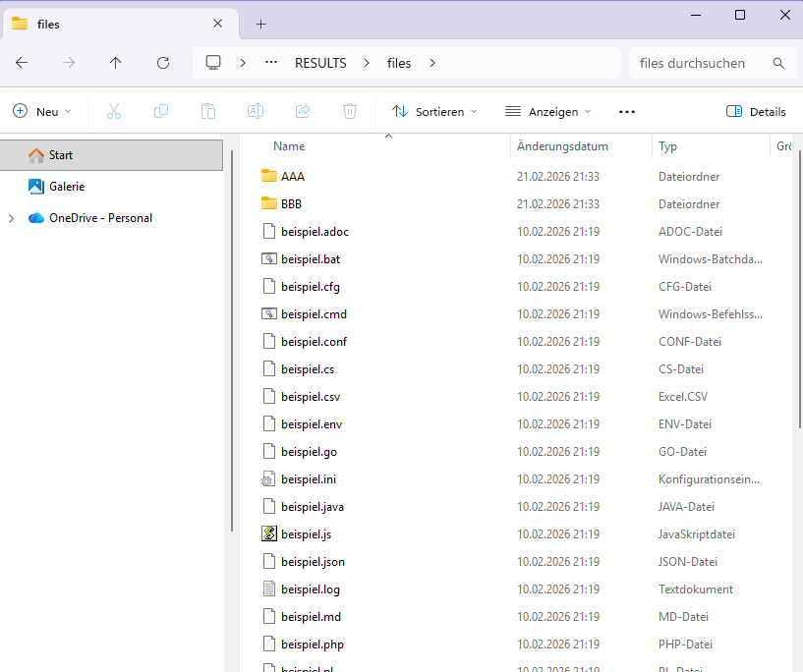The width and height of the screenshot is (803, 672).
Task: Navigate up one folder level
Action: pyautogui.click(x=116, y=63)
